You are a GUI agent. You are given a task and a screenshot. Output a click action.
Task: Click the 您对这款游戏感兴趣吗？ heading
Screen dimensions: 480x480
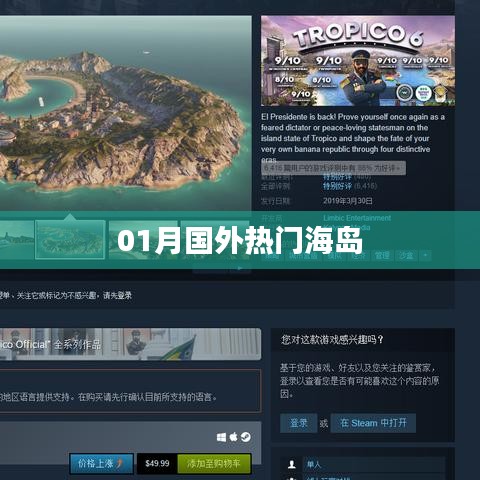(x=332, y=340)
